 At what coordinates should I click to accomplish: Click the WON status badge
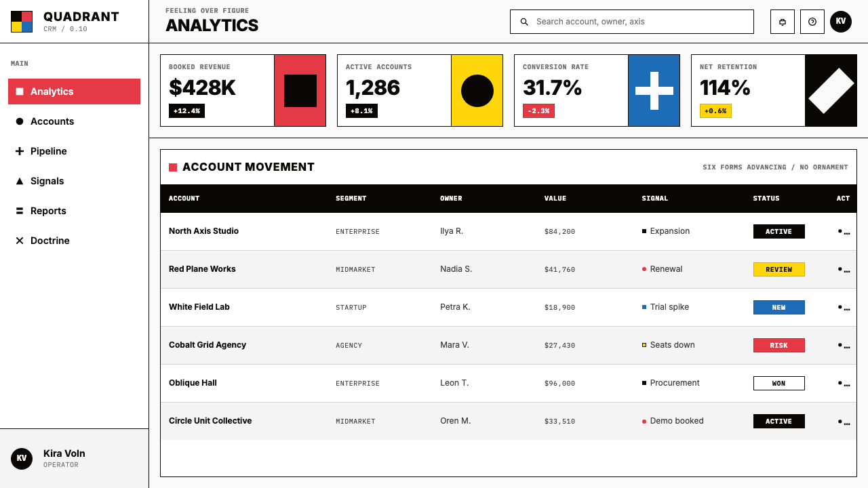pos(779,384)
